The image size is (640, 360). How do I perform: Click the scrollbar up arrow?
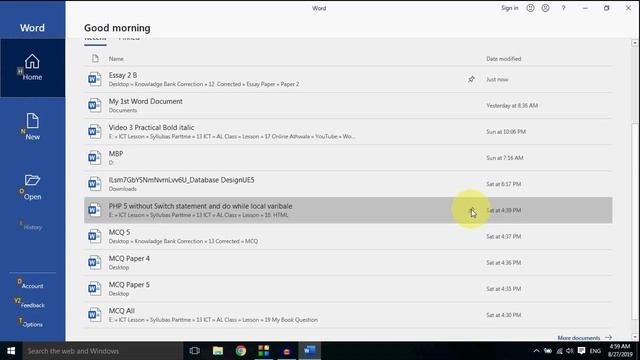coord(635,43)
